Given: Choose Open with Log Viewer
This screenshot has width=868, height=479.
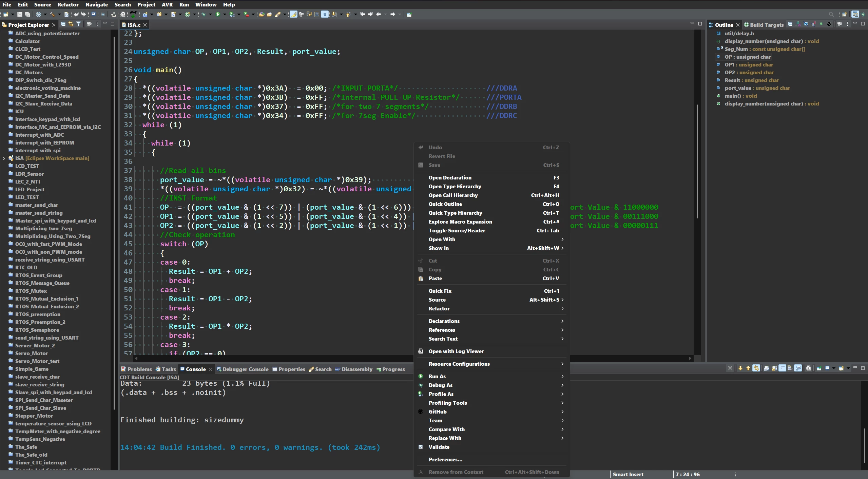Looking at the screenshot, I should pos(492,351).
